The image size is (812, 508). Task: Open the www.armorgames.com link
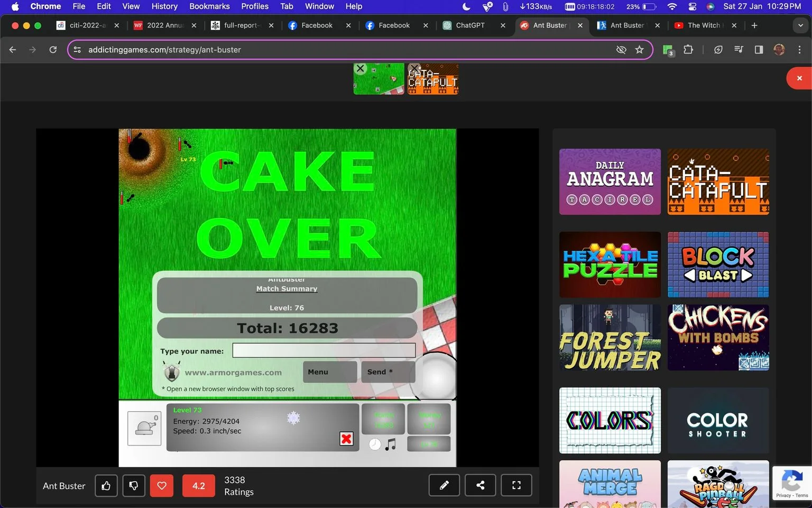click(x=233, y=373)
